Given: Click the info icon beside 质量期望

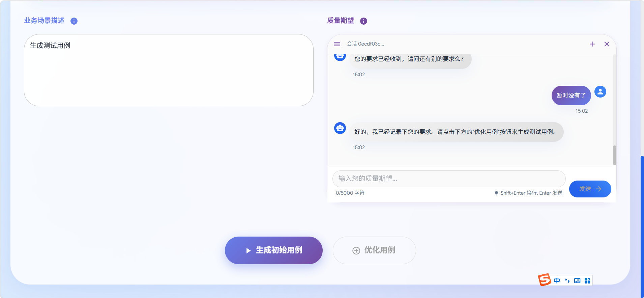Looking at the screenshot, I should 363,21.
